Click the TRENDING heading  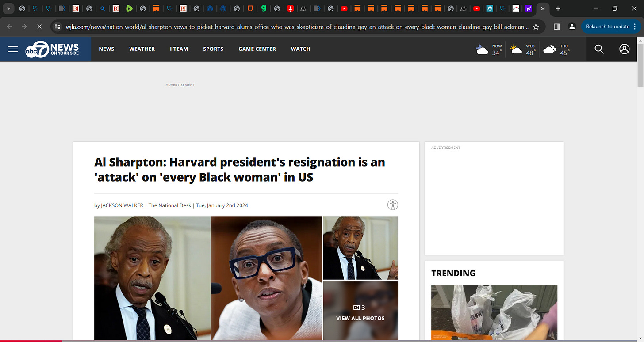click(x=453, y=273)
